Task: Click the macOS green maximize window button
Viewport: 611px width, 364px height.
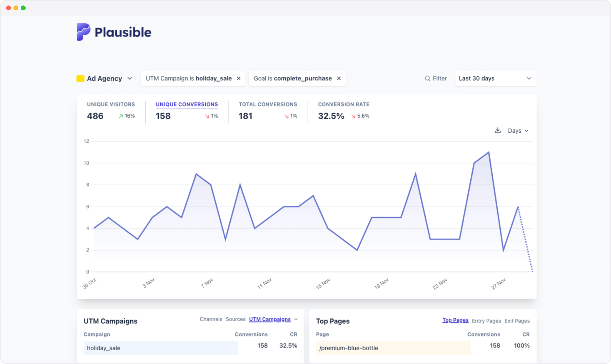Action: [x=23, y=8]
